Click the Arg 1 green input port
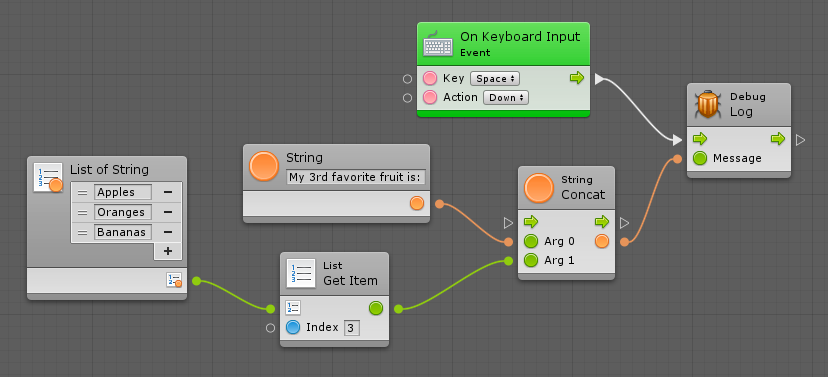This screenshot has height=377, width=828. (x=531, y=260)
